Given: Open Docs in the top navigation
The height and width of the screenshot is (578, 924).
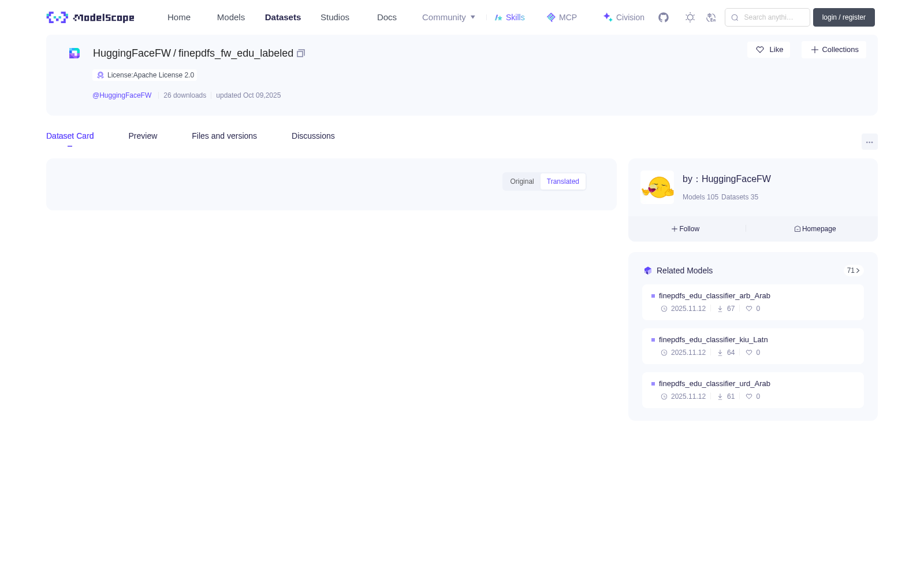Looking at the screenshot, I should click(x=387, y=17).
